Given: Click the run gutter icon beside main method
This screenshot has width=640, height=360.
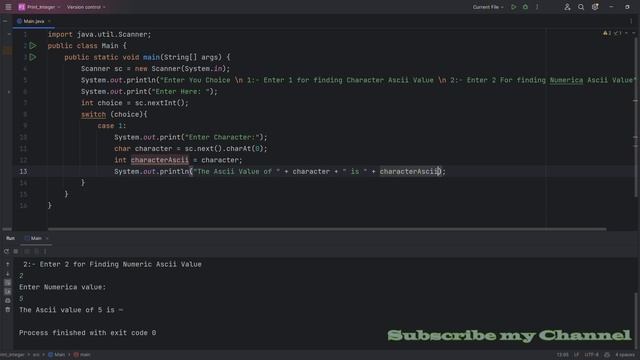Looking at the screenshot, I should [33, 57].
